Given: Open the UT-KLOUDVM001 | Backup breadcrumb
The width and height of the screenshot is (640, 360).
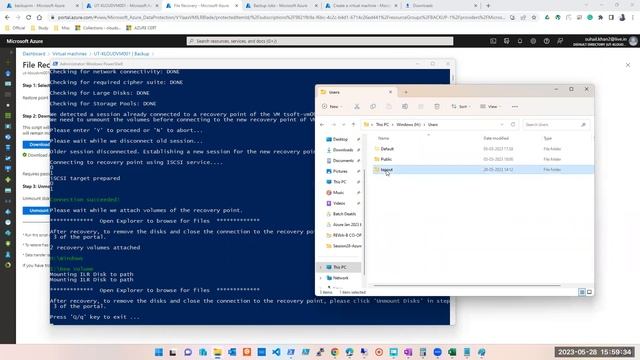Looking at the screenshot, I should (x=121, y=54).
